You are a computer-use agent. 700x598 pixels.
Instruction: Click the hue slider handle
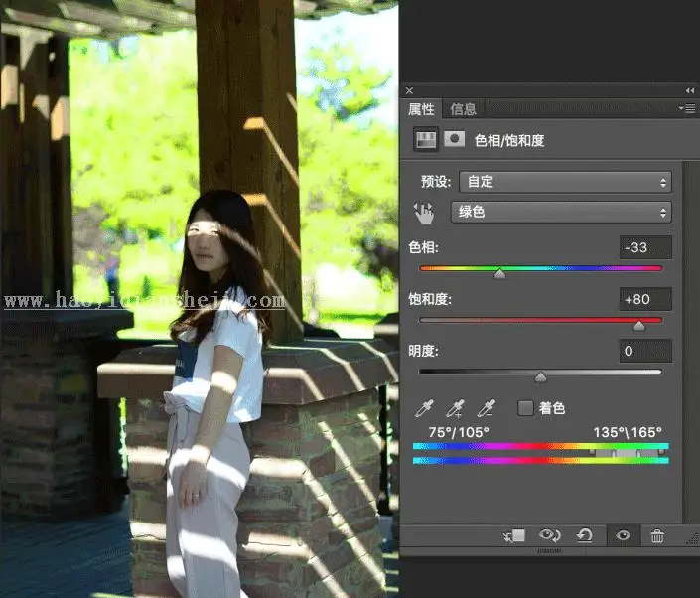500,273
